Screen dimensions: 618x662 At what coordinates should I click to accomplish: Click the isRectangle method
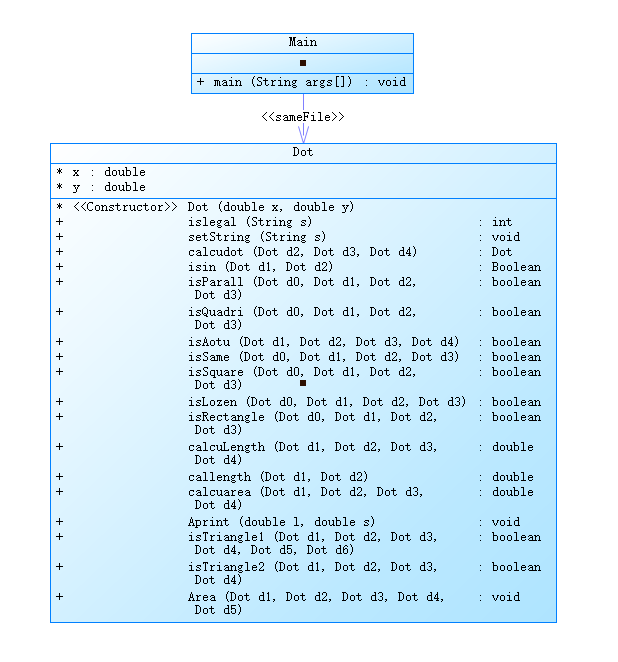[x=298, y=423]
